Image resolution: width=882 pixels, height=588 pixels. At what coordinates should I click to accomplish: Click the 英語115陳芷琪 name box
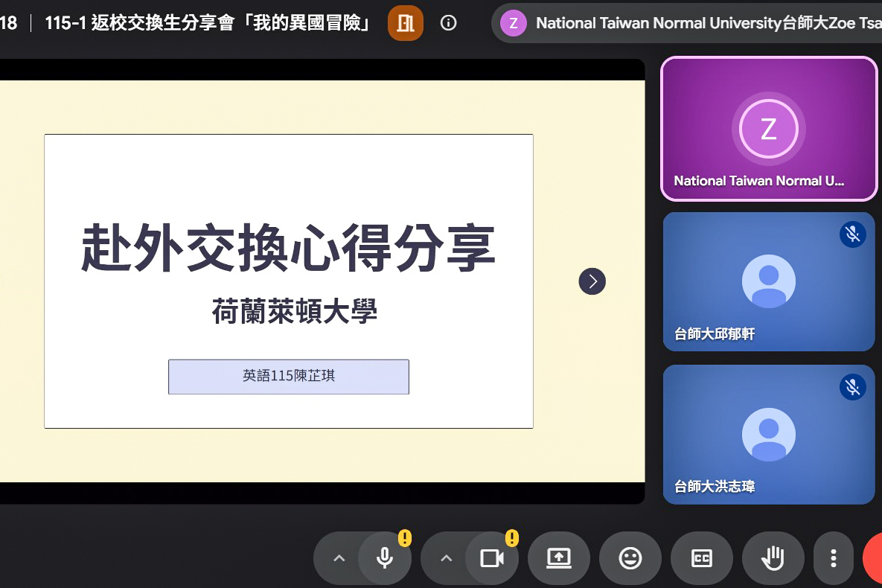click(289, 377)
